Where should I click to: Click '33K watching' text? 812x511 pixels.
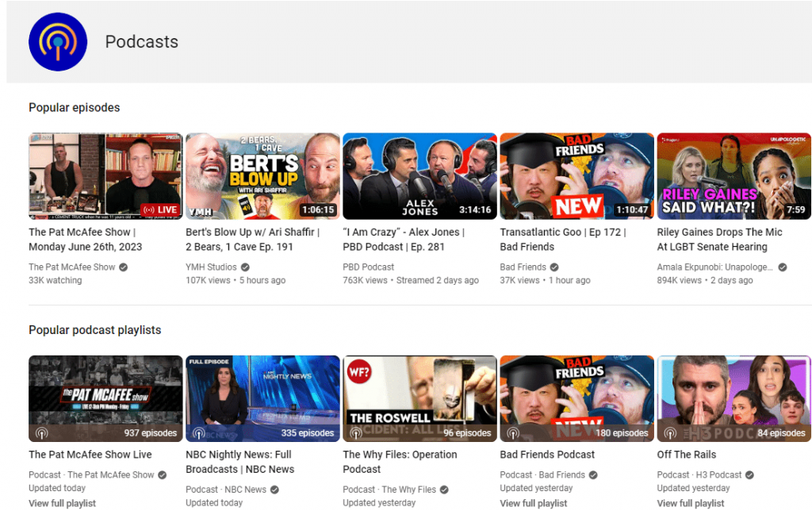click(x=55, y=280)
